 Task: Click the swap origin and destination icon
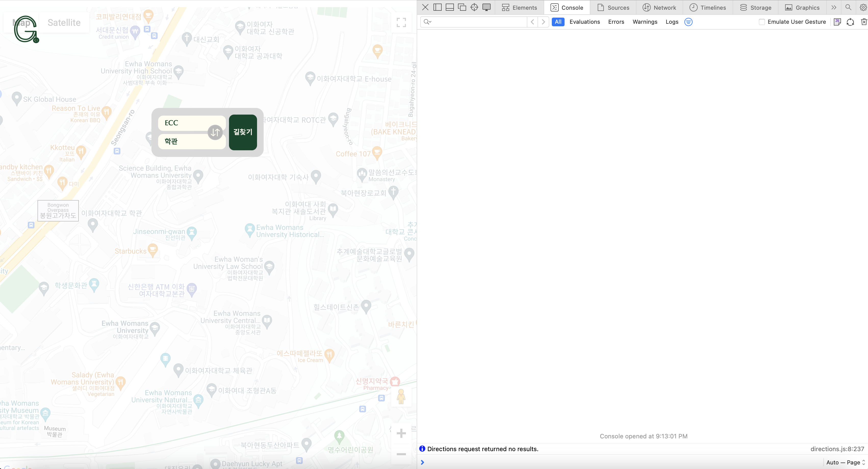[215, 132]
